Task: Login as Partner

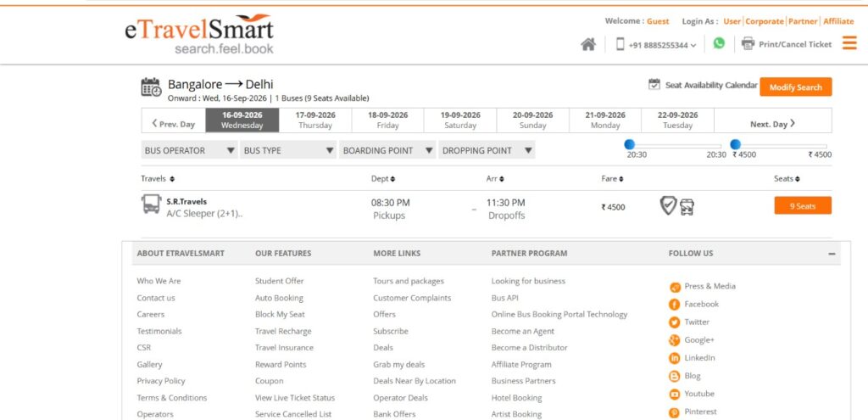Action: [803, 21]
